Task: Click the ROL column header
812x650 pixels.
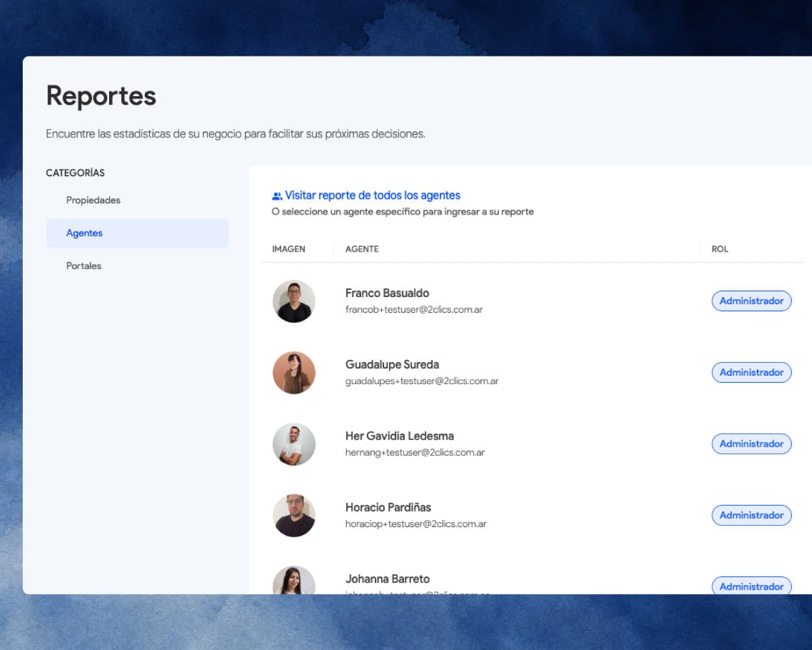Action: pyautogui.click(x=720, y=249)
